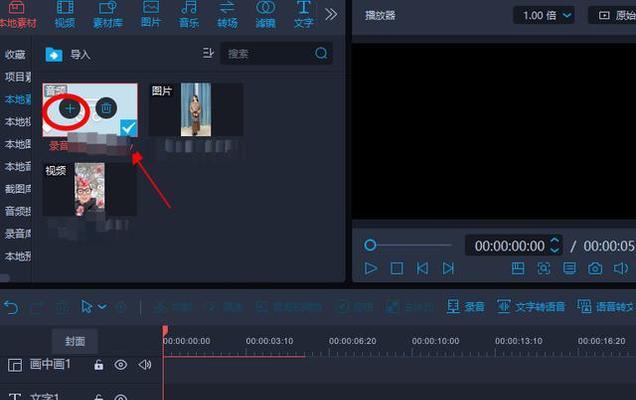The width and height of the screenshot is (636, 400).
Task: Click the 画中画1 track icon
Action: click(15, 365)
